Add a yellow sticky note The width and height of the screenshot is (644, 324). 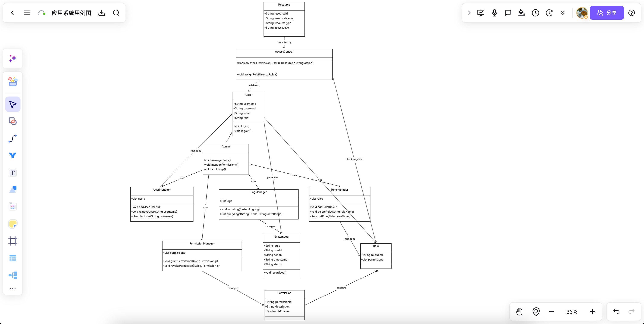13,224
